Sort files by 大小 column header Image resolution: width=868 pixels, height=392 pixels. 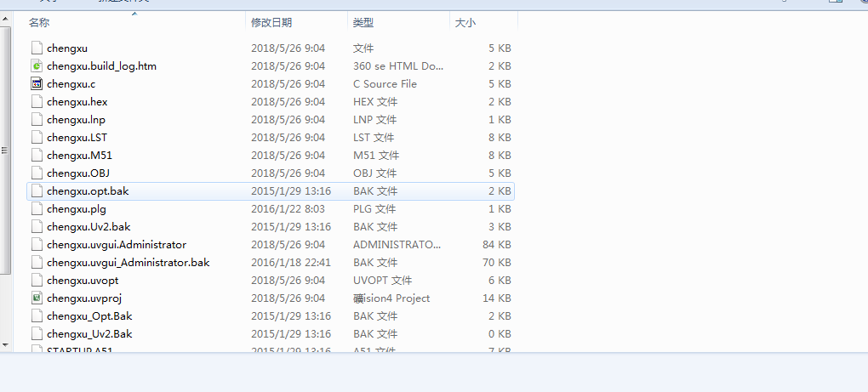(465, 23)
